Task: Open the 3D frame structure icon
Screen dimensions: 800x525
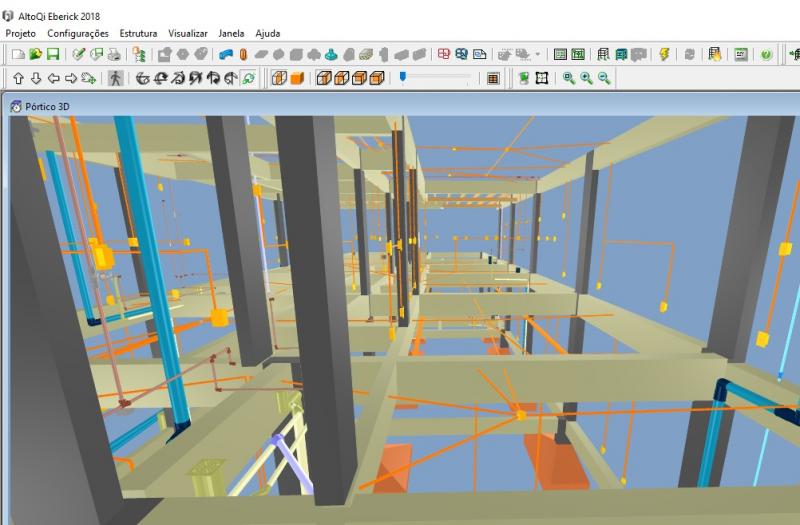Action: coord(604,54)
